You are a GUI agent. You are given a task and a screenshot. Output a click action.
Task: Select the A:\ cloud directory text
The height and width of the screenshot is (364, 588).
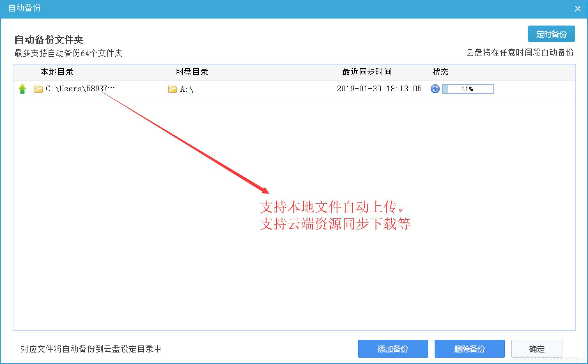[x=187, y=89]
